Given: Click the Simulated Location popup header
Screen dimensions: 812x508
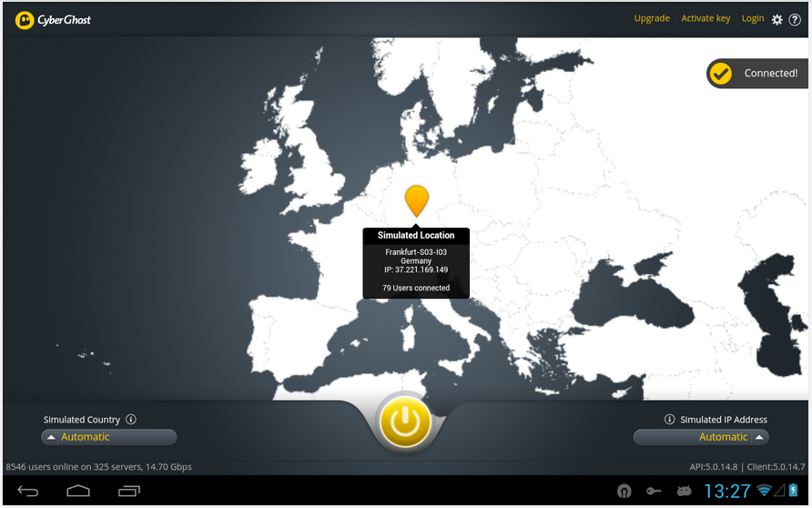Looking at the screenshot, I should pos(416,235).
